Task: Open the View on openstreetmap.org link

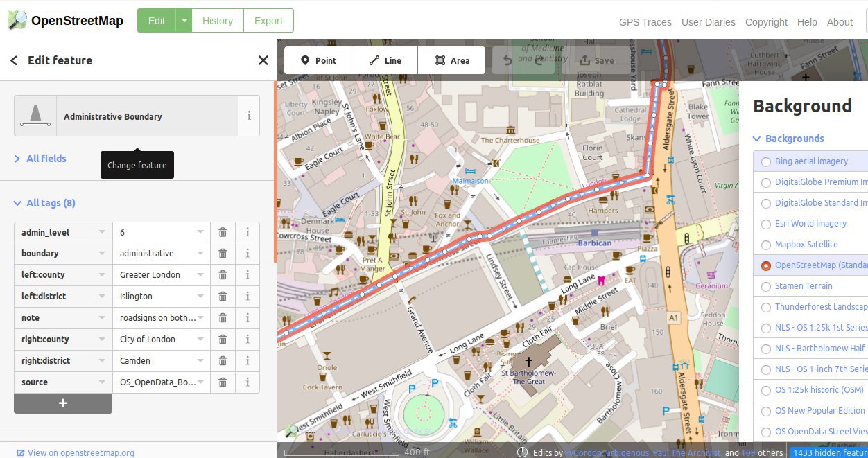Action: click(x=76, y=452)
